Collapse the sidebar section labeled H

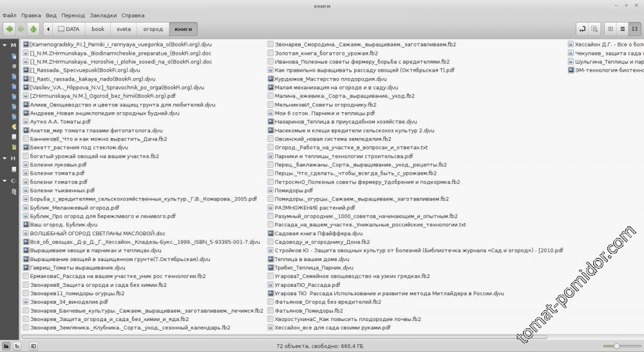click(4, 158)
